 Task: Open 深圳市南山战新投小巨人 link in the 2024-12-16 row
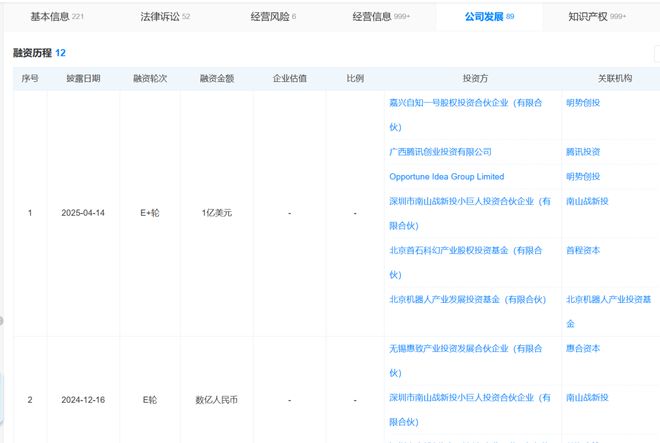pyautogui.click(x=470, y=409)
